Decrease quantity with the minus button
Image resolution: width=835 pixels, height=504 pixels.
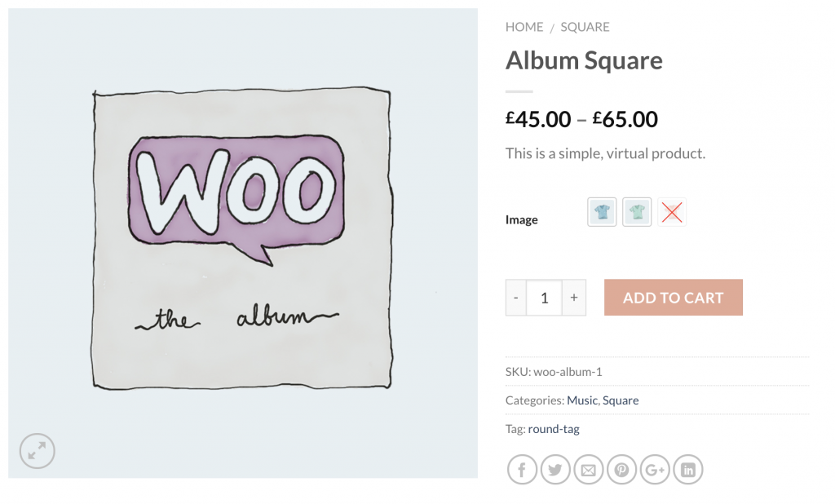click(x=516, y=298)
